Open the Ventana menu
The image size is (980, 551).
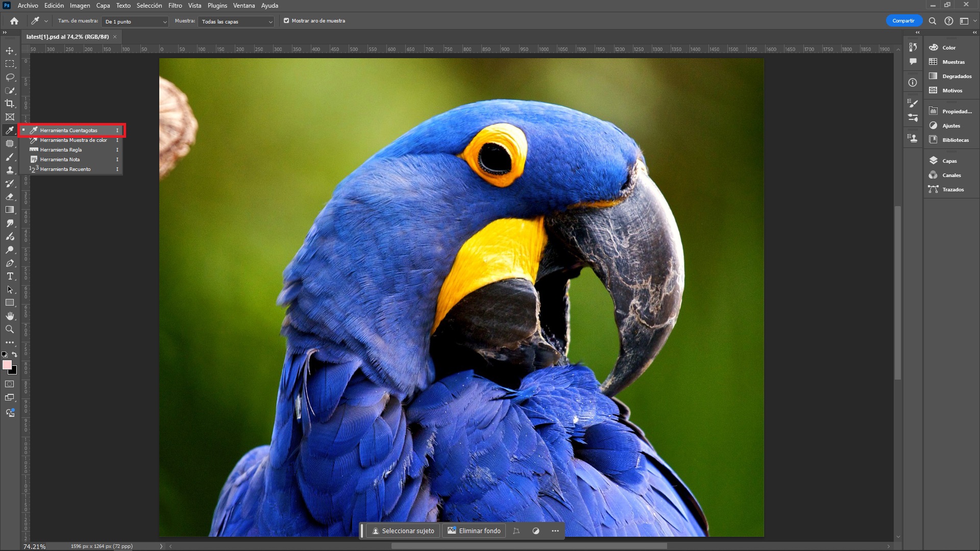click(x=244, y=6)
